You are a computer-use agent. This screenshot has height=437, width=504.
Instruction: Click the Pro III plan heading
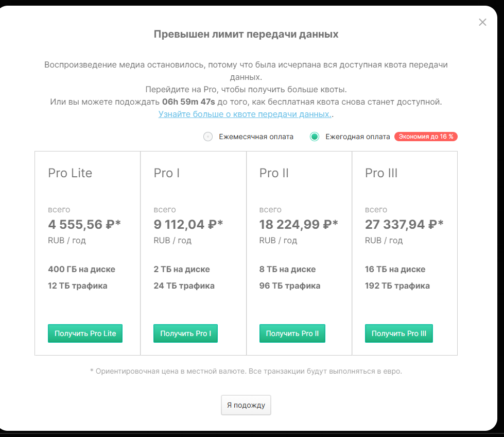381,173
